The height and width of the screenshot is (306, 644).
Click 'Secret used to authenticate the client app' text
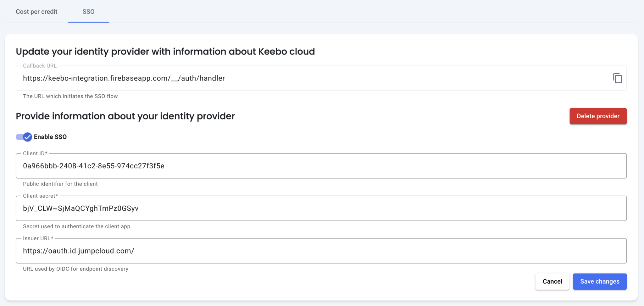tap(76, 226)
